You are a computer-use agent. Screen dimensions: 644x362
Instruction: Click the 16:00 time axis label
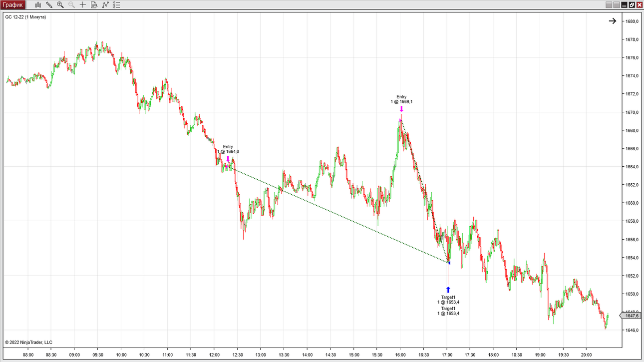click(x=400, y=355)
